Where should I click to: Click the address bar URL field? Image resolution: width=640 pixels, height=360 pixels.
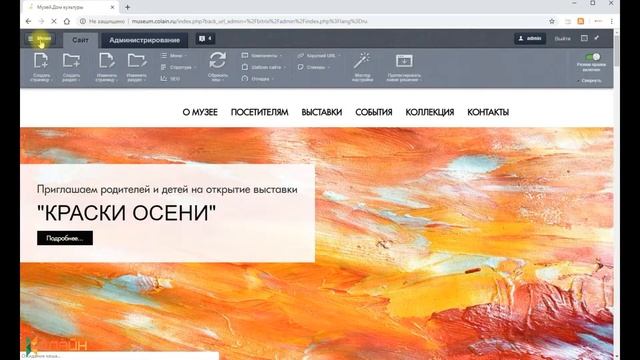[313, 21]
